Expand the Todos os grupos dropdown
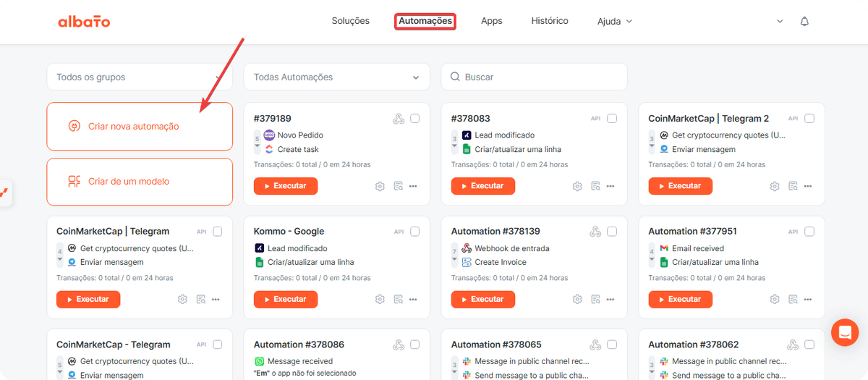Screen dimensions: 868x380 coord(140,77)
